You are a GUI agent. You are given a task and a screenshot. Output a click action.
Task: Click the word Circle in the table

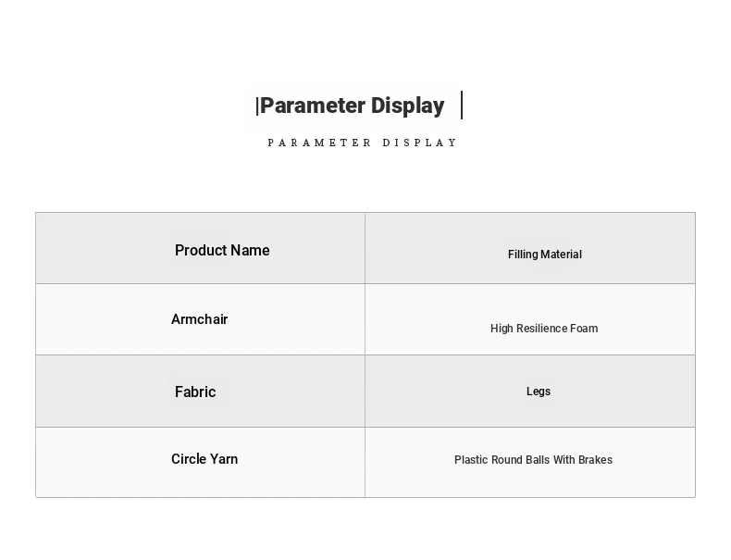pyautogui.click(x=188, y=459)
